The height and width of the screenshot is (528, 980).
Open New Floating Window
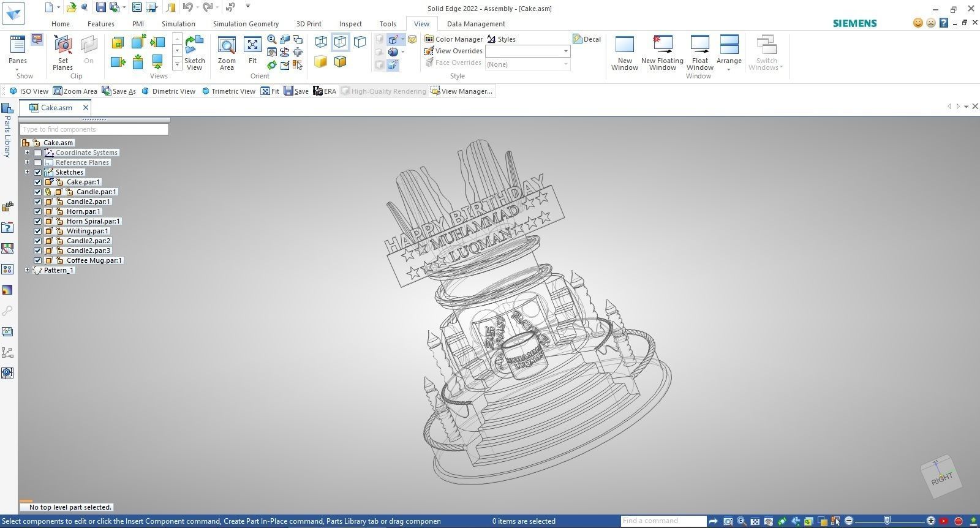click(662, 53)
